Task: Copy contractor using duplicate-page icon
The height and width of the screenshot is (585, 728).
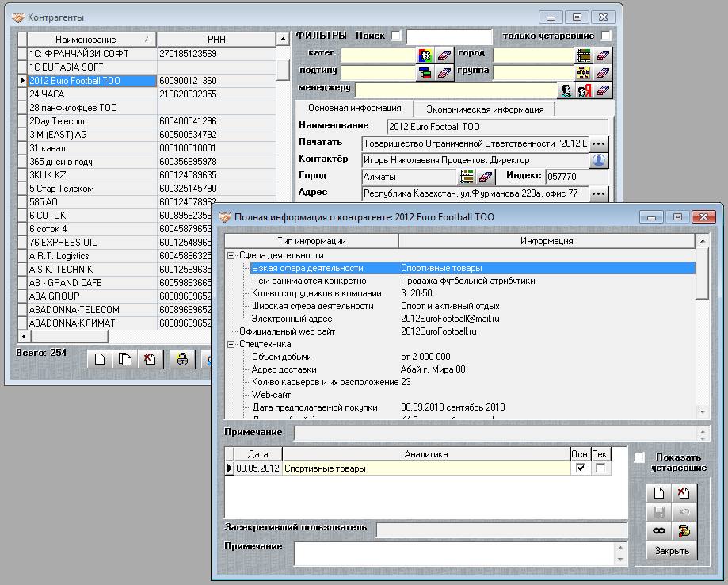Action: (x=125, y=359)
